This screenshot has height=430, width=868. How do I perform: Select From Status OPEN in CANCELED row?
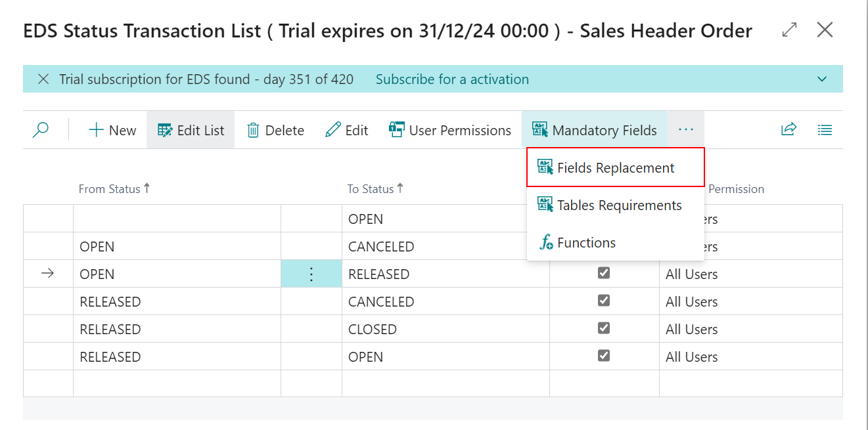[177, 246]
